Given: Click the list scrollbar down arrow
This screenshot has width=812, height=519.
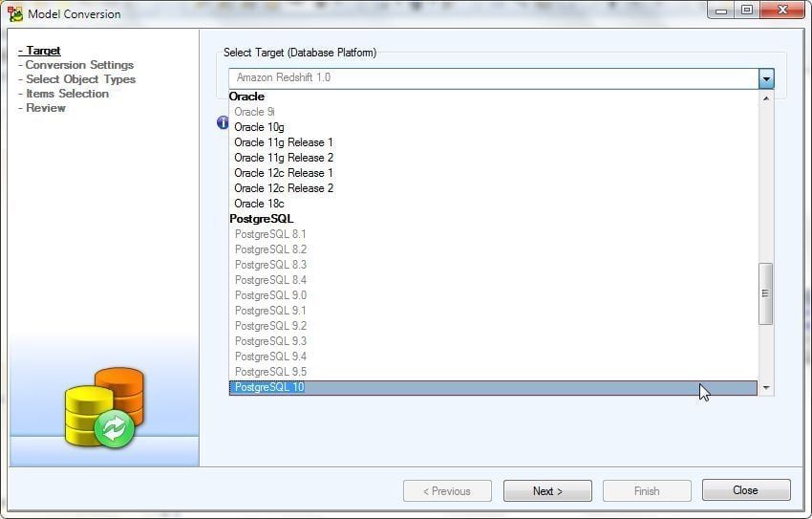Looking at the screenshot, I should coord(766,387).
